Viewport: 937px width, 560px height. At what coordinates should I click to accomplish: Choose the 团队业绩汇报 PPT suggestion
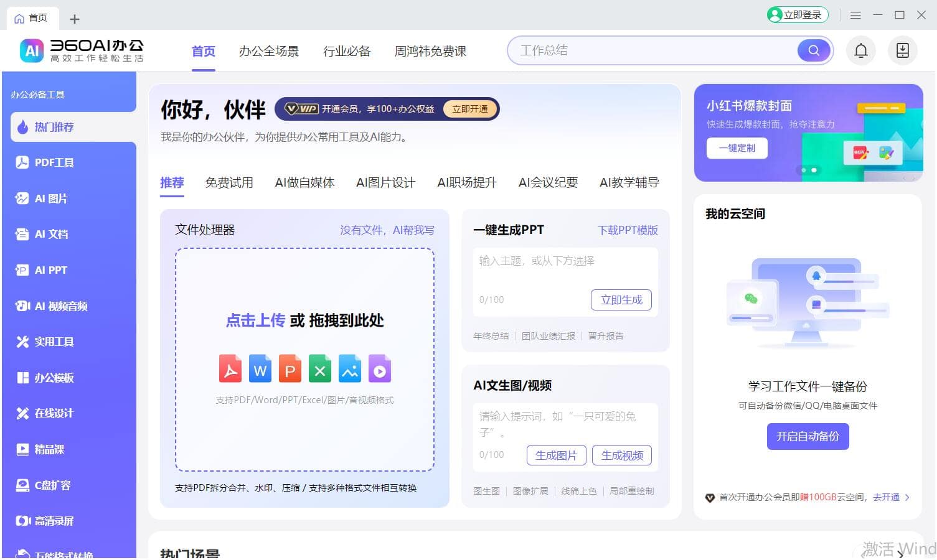(549, 336)
